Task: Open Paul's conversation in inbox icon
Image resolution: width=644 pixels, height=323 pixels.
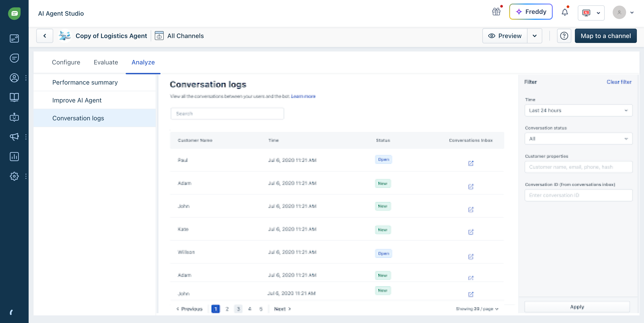Action: pyautogui.click(x=470, y=163)
